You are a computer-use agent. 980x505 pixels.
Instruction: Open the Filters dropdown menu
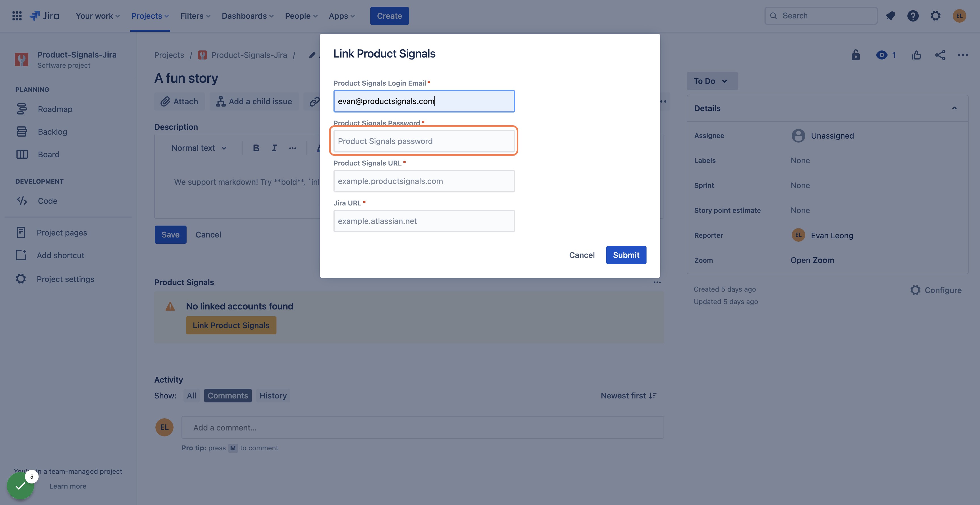click(x=195, y=16)
